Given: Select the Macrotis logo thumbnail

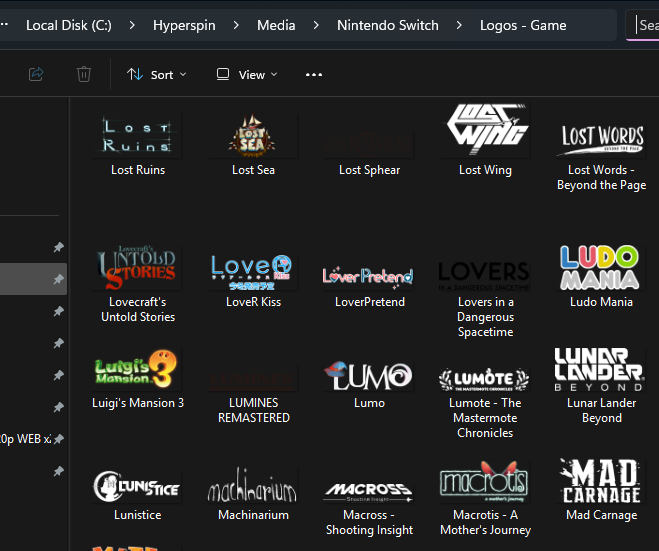Looking at the screenshot, I should coord(485,482).
